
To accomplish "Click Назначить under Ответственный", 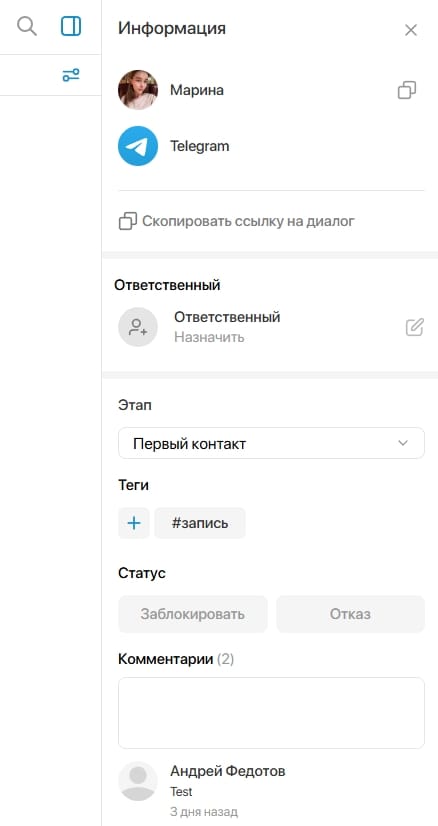I will pos(209,337).
